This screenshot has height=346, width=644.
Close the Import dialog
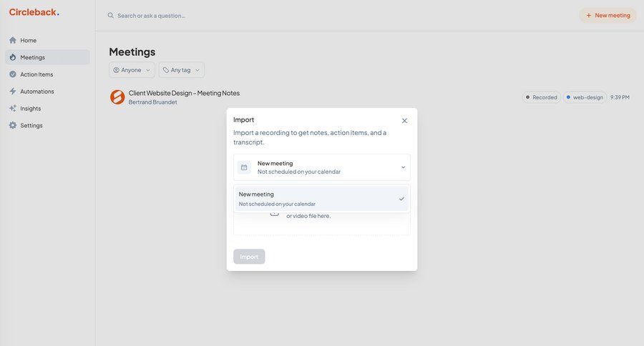(x=404, y=121)
